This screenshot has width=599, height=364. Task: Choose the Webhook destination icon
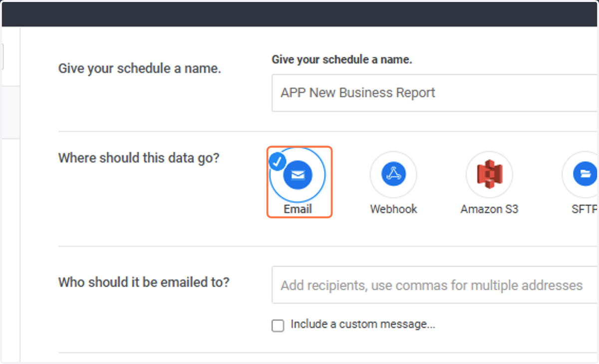(x=393, y=175)
